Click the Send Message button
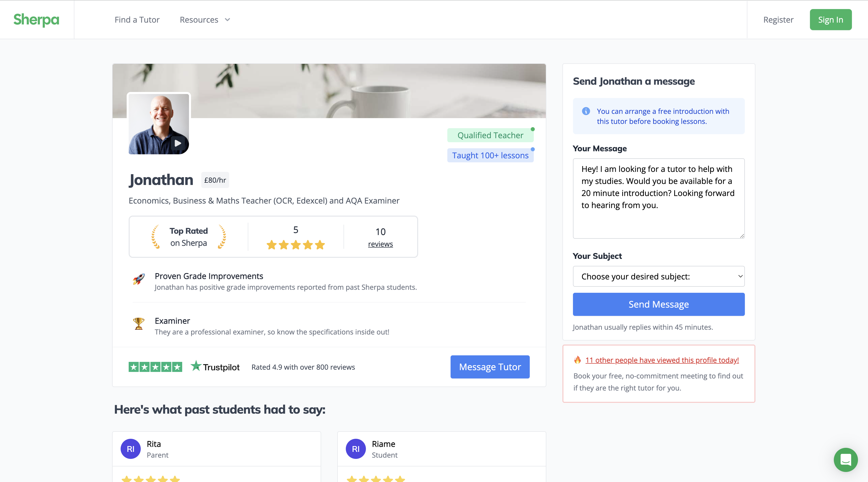 tap(658, 304)
